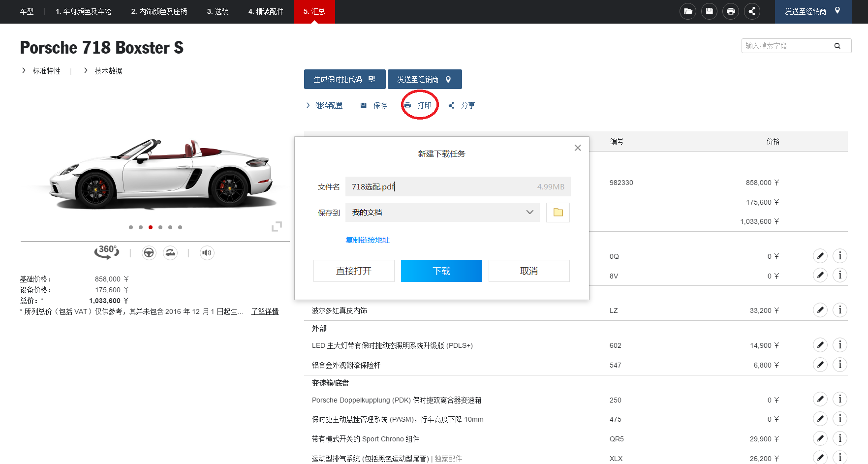Click the 复制链接地址 link
The width and height of the screenshot is (868, 464).
(x=368, y=240)
